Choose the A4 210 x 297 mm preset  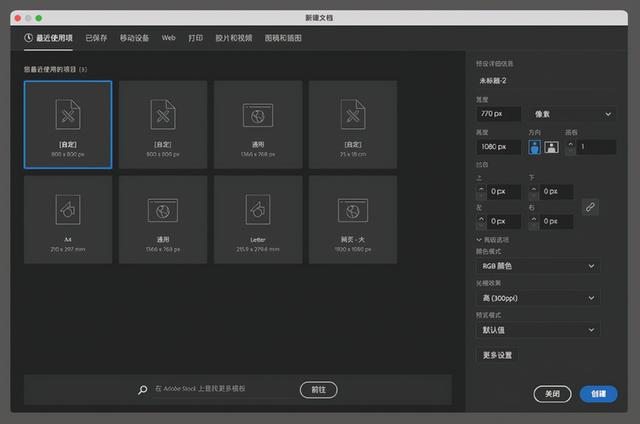[68, 220]
